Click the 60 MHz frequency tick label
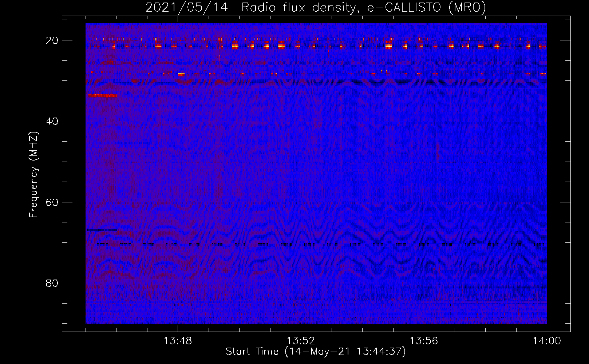 52,202
